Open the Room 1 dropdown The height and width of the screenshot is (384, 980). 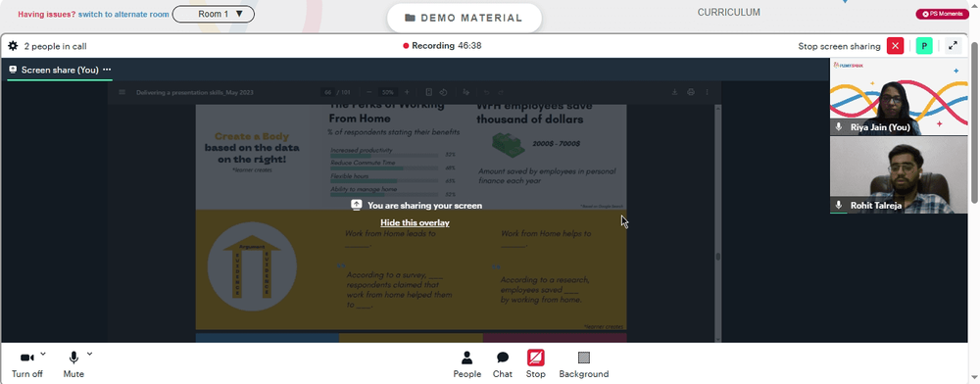(x=213, y=14)
